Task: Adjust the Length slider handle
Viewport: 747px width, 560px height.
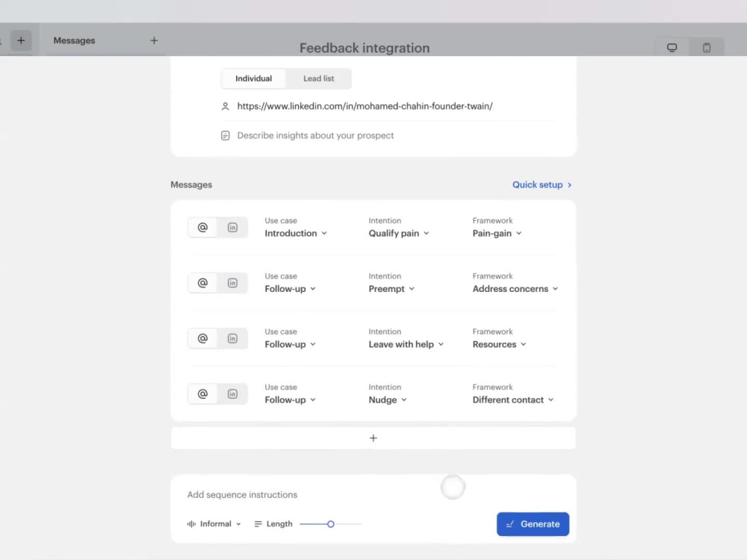Action: [x=331, y=524]
